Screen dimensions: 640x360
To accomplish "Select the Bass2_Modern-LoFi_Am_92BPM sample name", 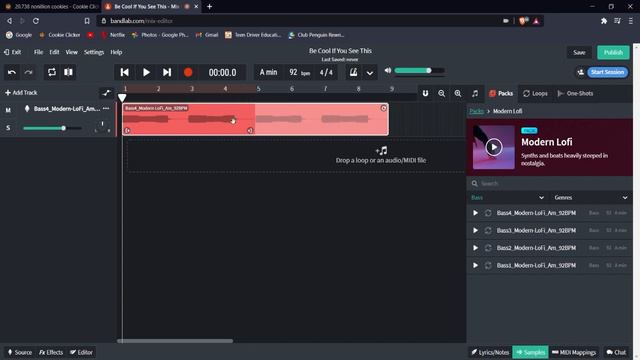I will coord(536,248).
